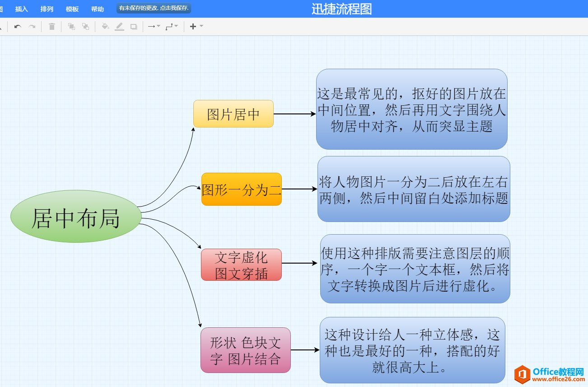The height and width of the screenshot is (387, 588).
Task: Click the Undo icon in the toolbar
Action: point(17,26)
